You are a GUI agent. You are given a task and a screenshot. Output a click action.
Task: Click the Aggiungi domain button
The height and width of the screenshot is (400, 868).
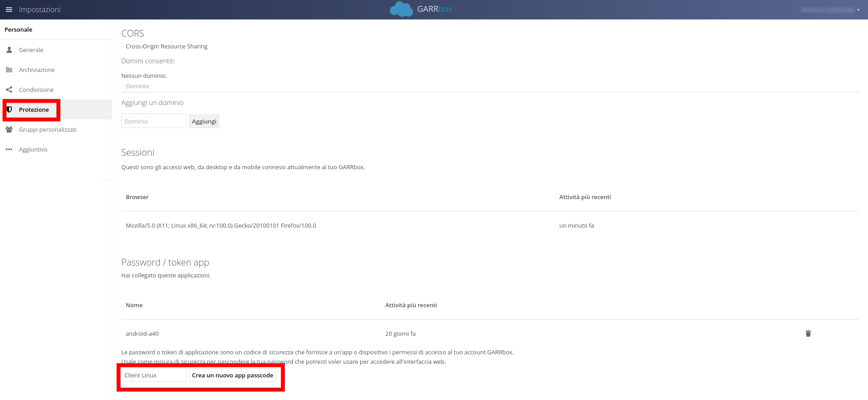[x=204, y=121]
